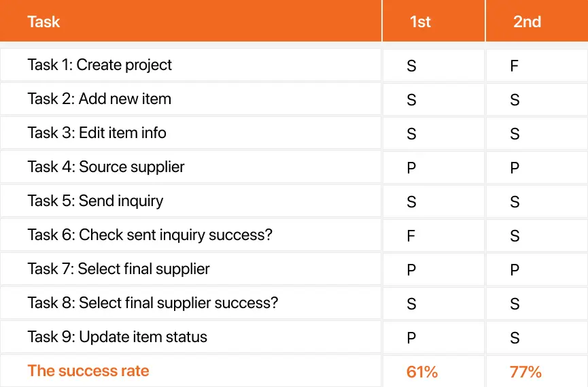Click the 'Task 9: Update item status' row
Screen dimensions: 588x387
[294, 337]
